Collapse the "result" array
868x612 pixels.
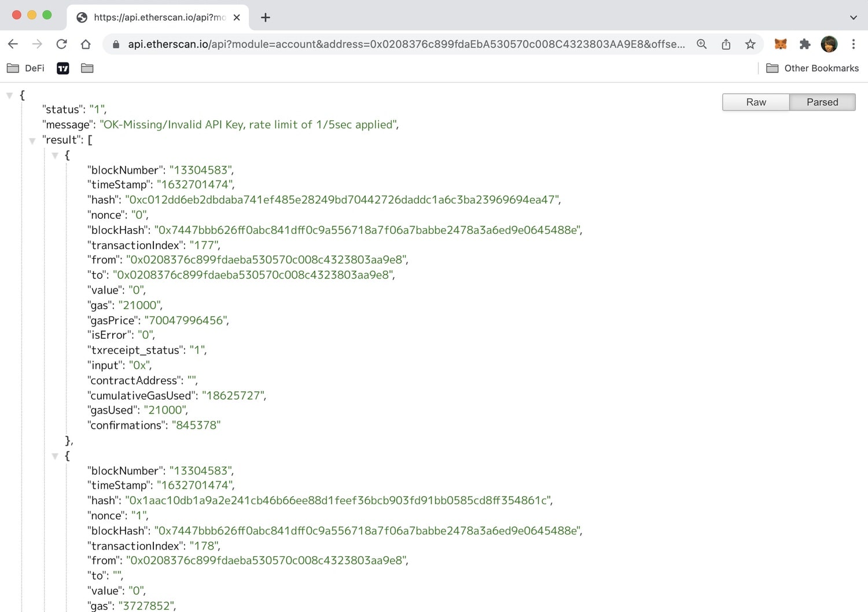pos(32,141)
